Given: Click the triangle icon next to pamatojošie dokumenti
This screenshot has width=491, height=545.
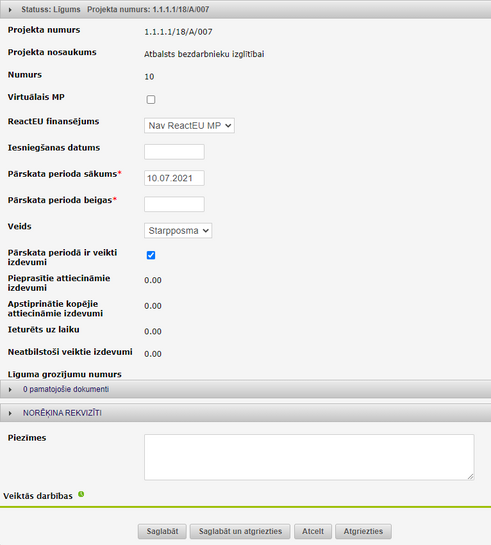Looking at the screenshot, I should [x=10, y=390].
